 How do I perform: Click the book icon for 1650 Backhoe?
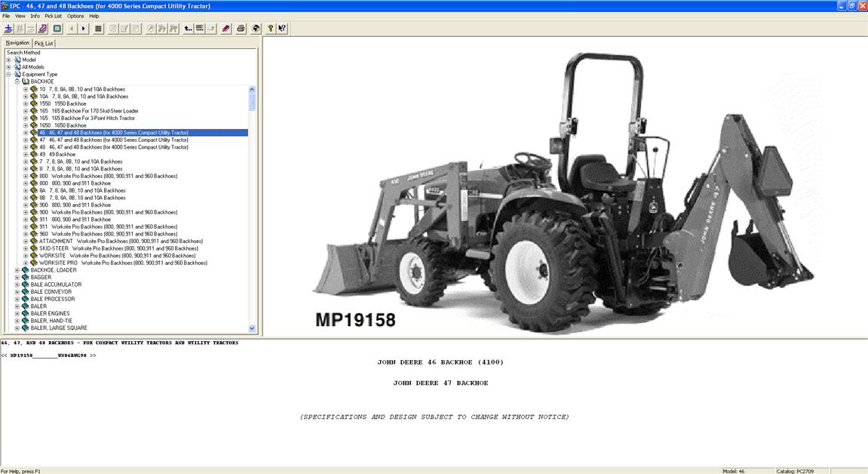34,125
